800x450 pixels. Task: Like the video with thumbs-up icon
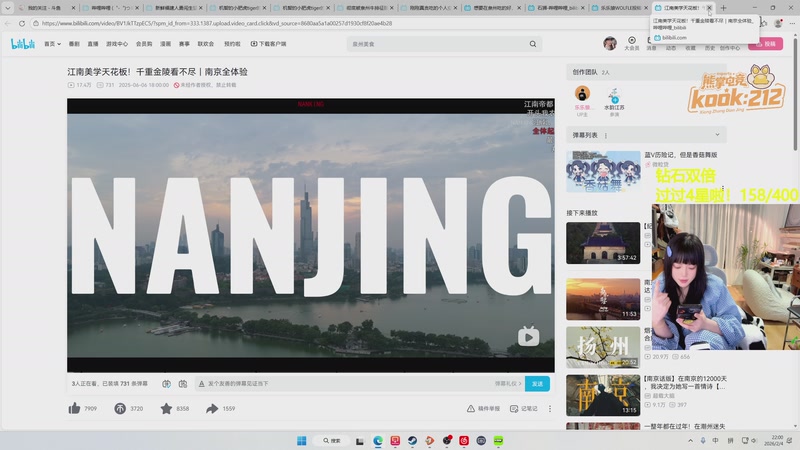tap(74, 408)
